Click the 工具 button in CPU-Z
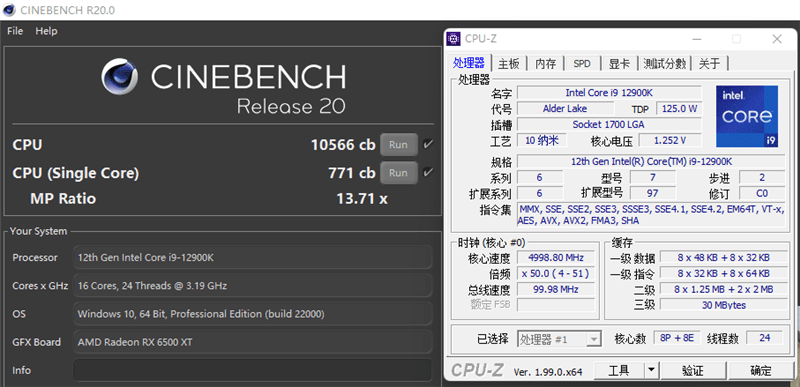800x387 pixels. tap(619, 370)
